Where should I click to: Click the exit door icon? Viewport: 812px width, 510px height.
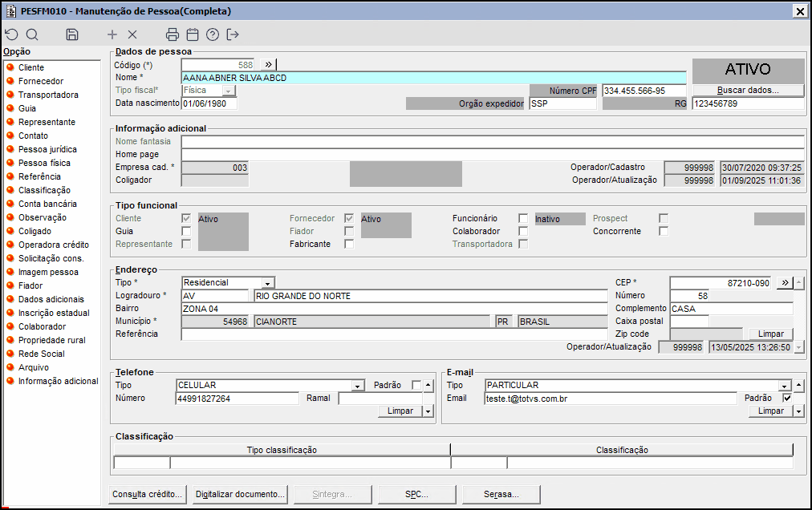point(233,34)
